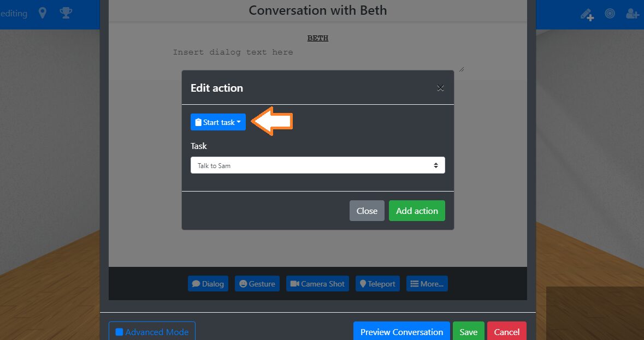Viewport: 644px width, 340px height.
Task: Toggle Advanced Mode
Action: click(x=152, y=332)
